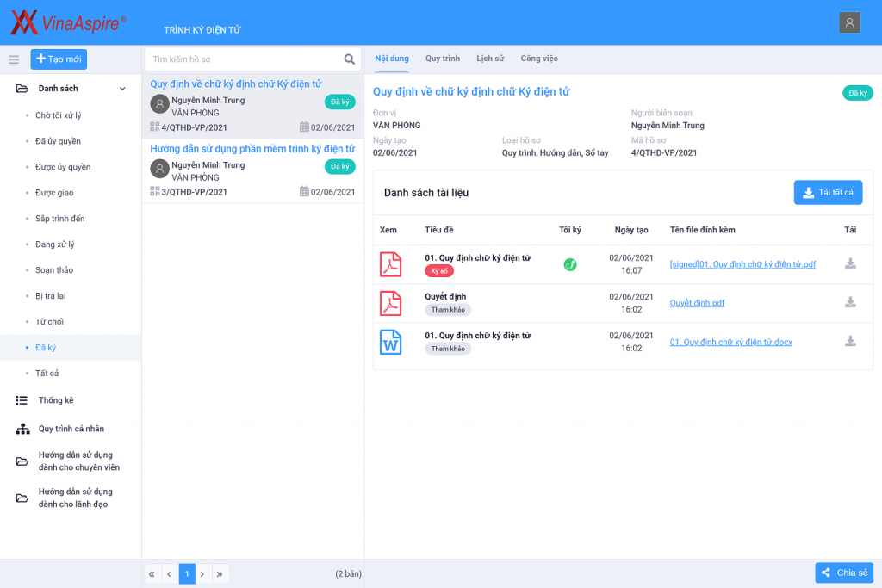Open the Quyết định PDF preview icon
This screenshot has width=882, height=588.
point(391,303)
